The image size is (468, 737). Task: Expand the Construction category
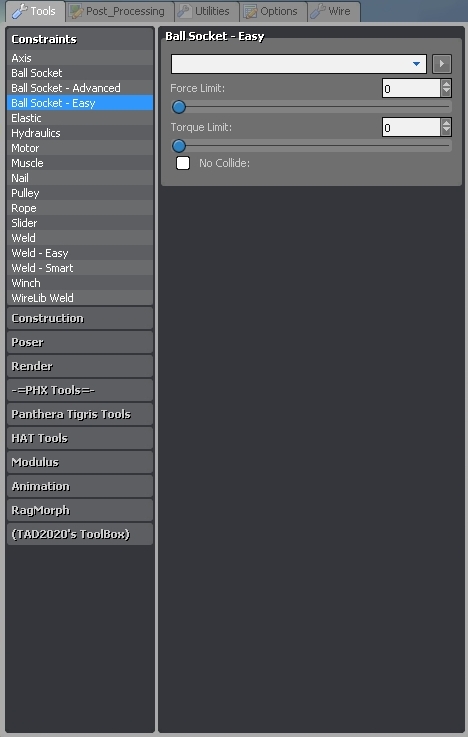pos(80,318)
